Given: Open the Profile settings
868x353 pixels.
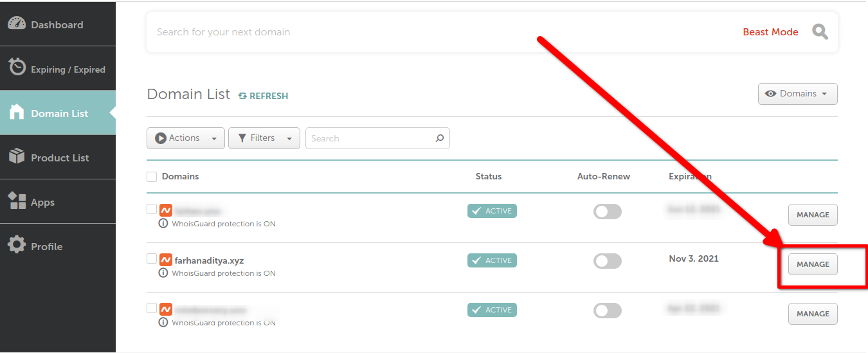Looking at the screenshot, I should point(58,246).
